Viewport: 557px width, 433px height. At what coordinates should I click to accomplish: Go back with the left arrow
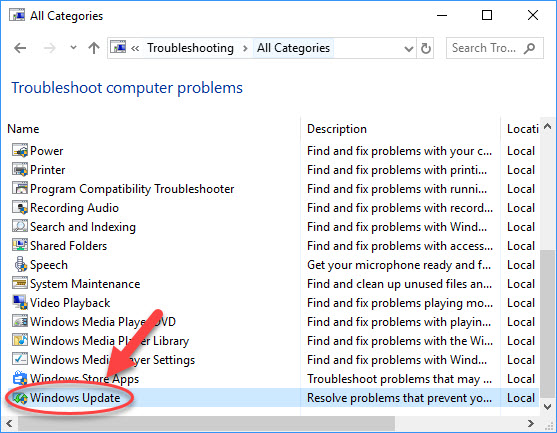point(20,48)
